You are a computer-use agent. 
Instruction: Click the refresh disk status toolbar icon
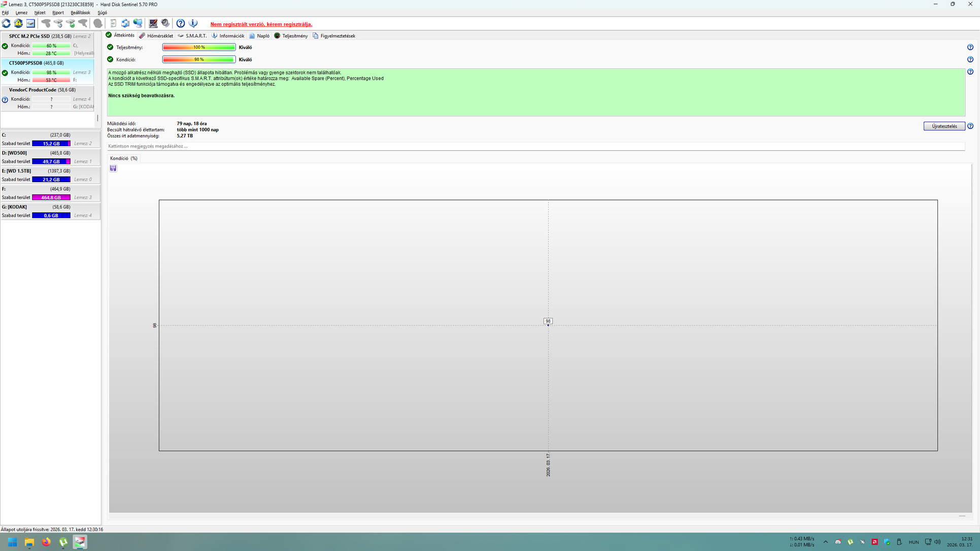6,23
